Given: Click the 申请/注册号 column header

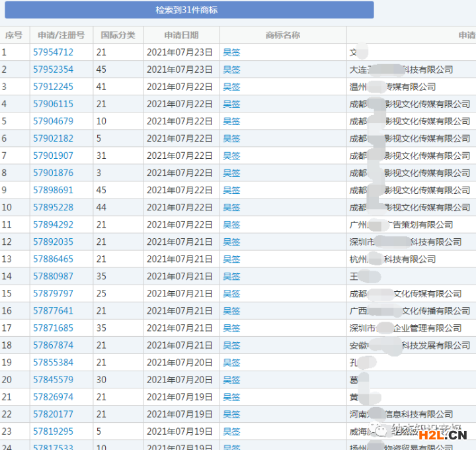Looking at the screenshot, I should (x=61, y=35).
